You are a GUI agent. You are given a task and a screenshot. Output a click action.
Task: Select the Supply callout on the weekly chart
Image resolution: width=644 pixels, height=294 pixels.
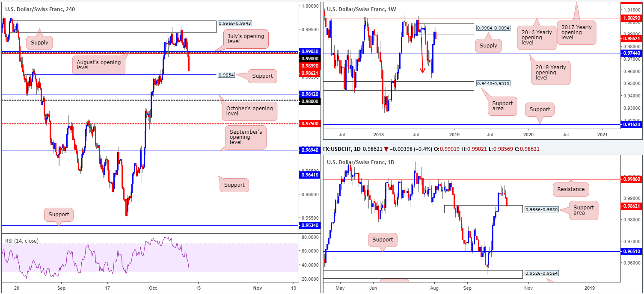(x=489, y=46)
